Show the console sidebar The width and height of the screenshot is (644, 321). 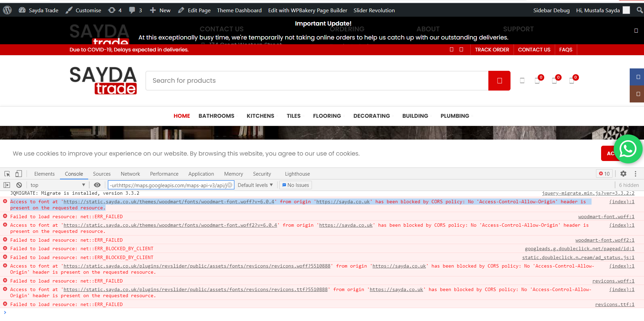click(7, 185)
